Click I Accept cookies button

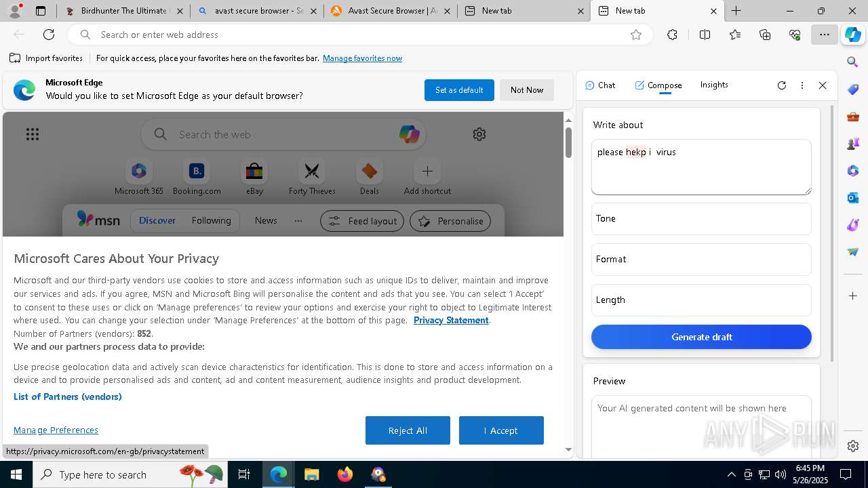501,430
